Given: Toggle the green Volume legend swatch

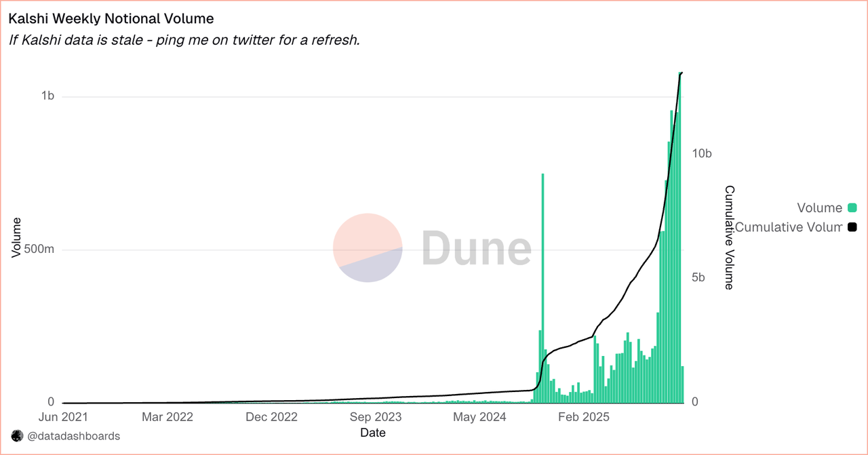Looking at the screenshot, I should (x=852, y=208).
